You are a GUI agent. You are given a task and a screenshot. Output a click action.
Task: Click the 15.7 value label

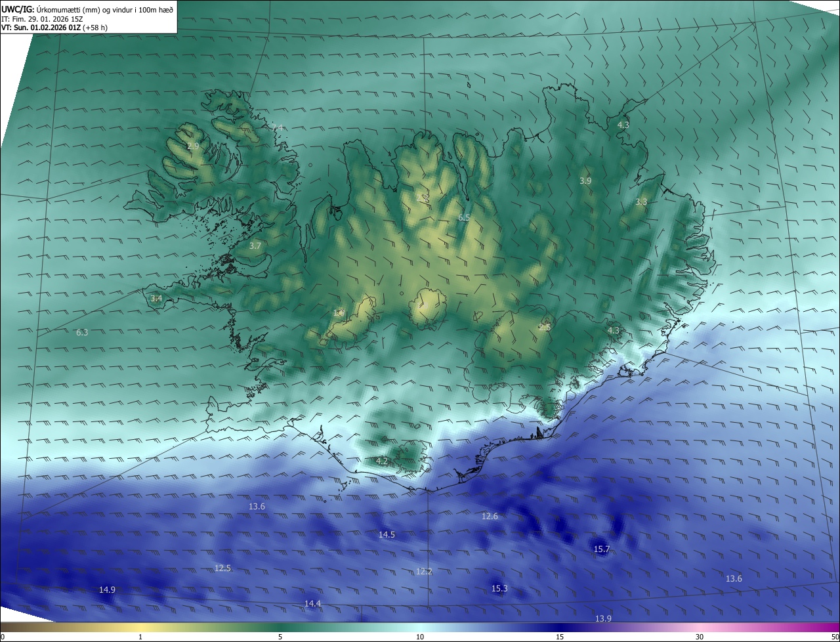pyautogui.click(x=601, y=549)
